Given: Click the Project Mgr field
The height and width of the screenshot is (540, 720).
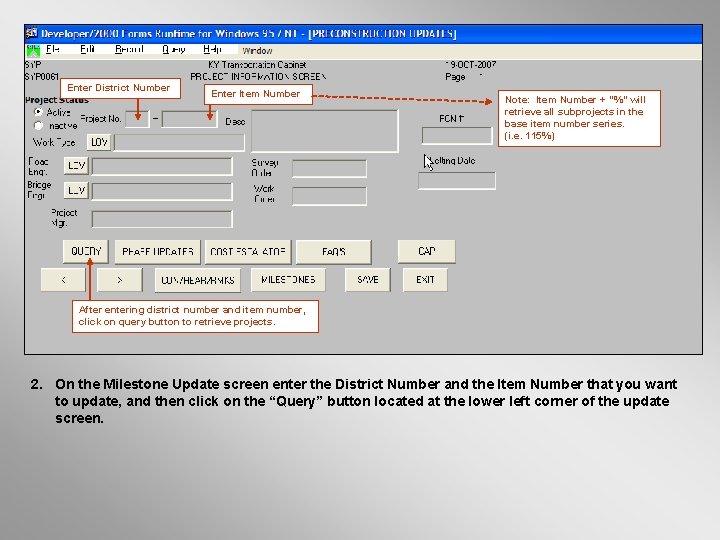Looking at the screenshot, I should click(162, 219).
